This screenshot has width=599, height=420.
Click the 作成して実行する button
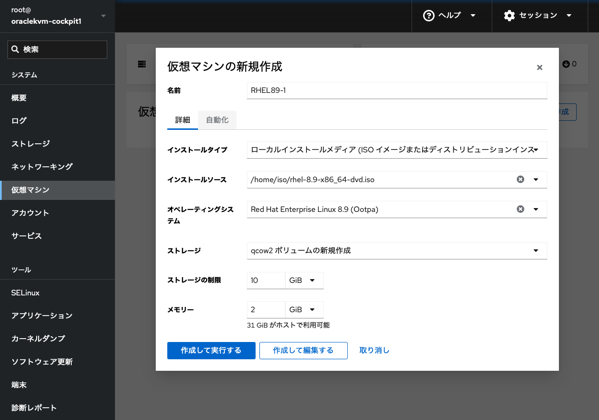[x=211, y=350]
